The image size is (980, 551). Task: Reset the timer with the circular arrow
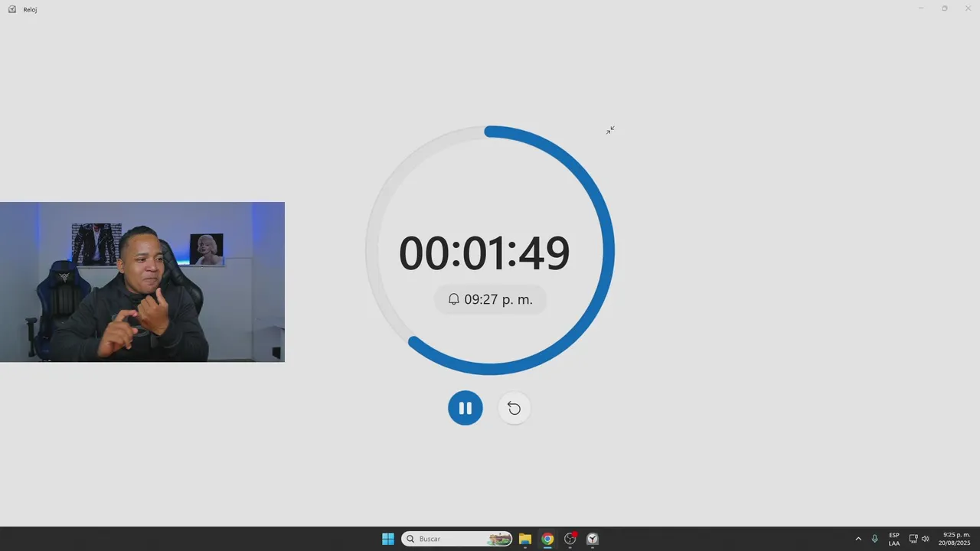(x=514, y=408)
